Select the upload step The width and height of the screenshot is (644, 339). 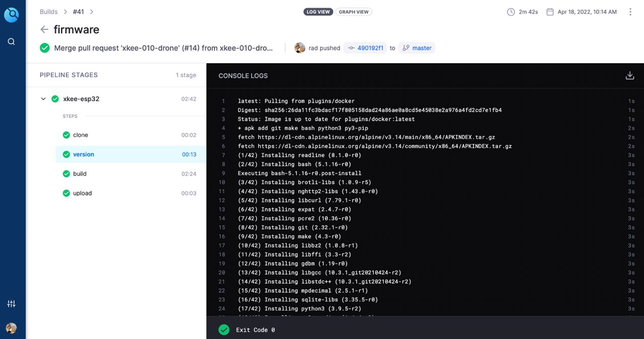(x=82, y=193)
